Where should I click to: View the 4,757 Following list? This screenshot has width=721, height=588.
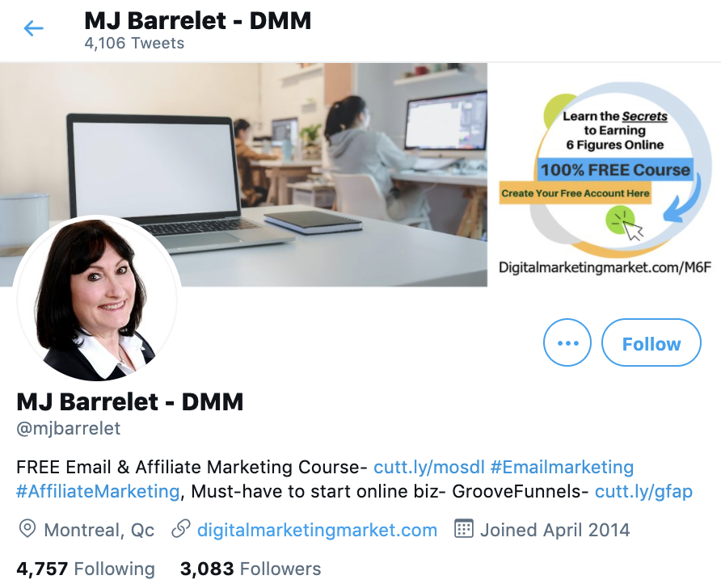coord(86,569)
